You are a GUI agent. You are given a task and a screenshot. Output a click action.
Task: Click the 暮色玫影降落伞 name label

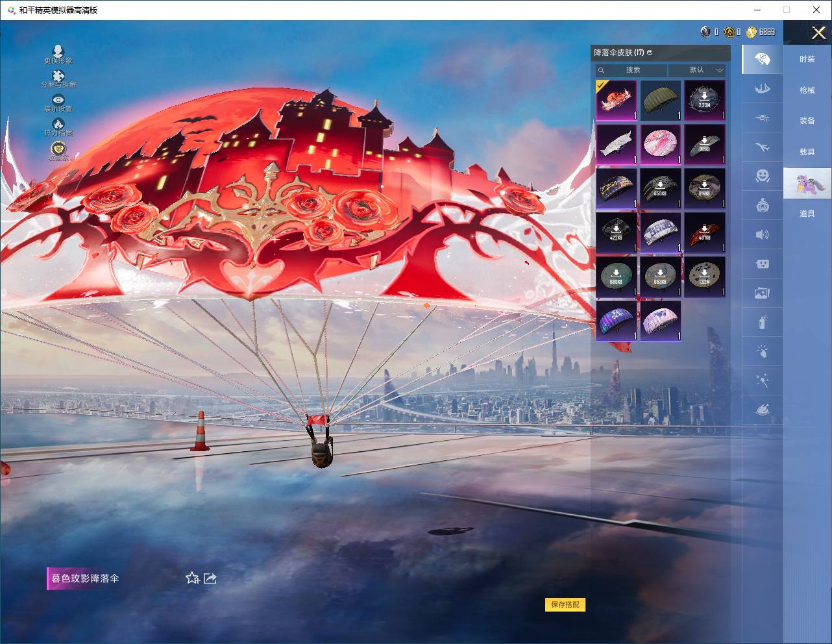click(x=86, y=578)
